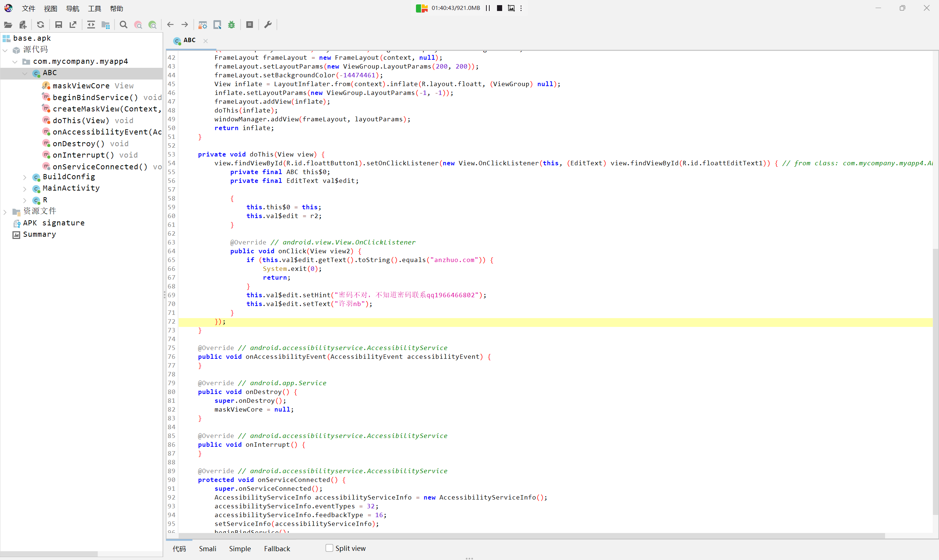The height and width of the screenshot is (560, 939).
Task: Open class search with the pink search icon
Action: pos(138,25)
